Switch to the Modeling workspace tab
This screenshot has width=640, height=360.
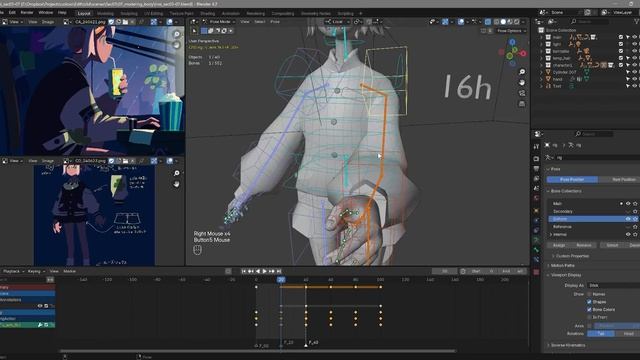[105, 13]
